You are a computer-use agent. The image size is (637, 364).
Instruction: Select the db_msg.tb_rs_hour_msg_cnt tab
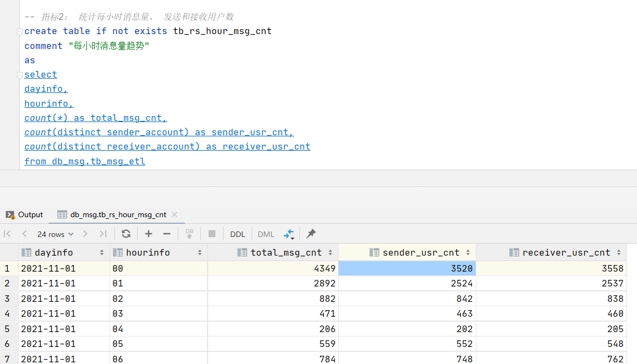point(118,214)
